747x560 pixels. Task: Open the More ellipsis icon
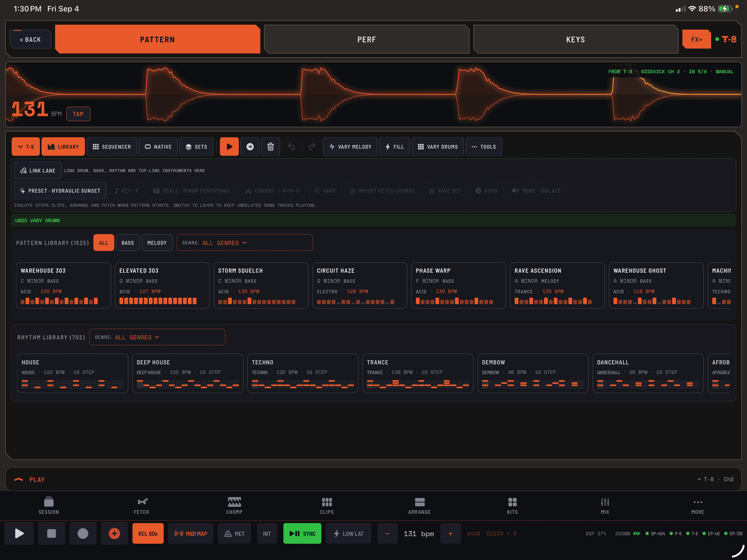coord(698,505)
